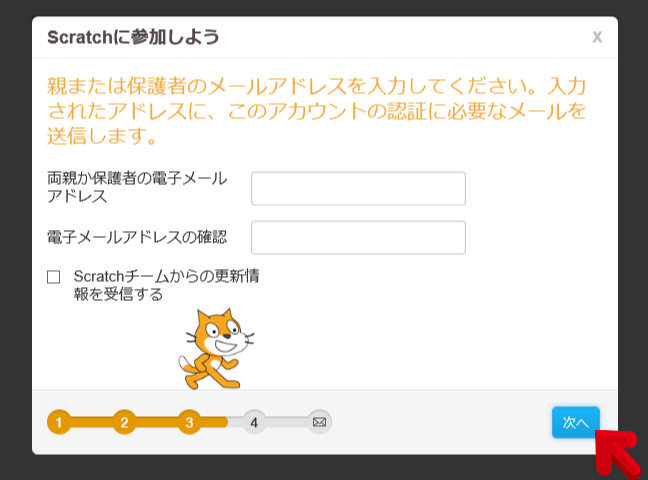Click the orange progress bar between steps 1 and 2
Image resolution: width=648 pixels, height=480 pixels.
tap(91, 422)
